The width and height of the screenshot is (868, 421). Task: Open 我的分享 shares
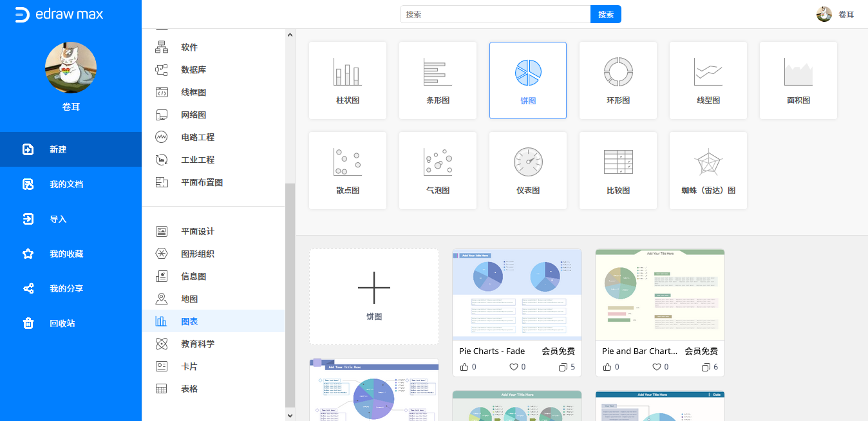[71, 288]
